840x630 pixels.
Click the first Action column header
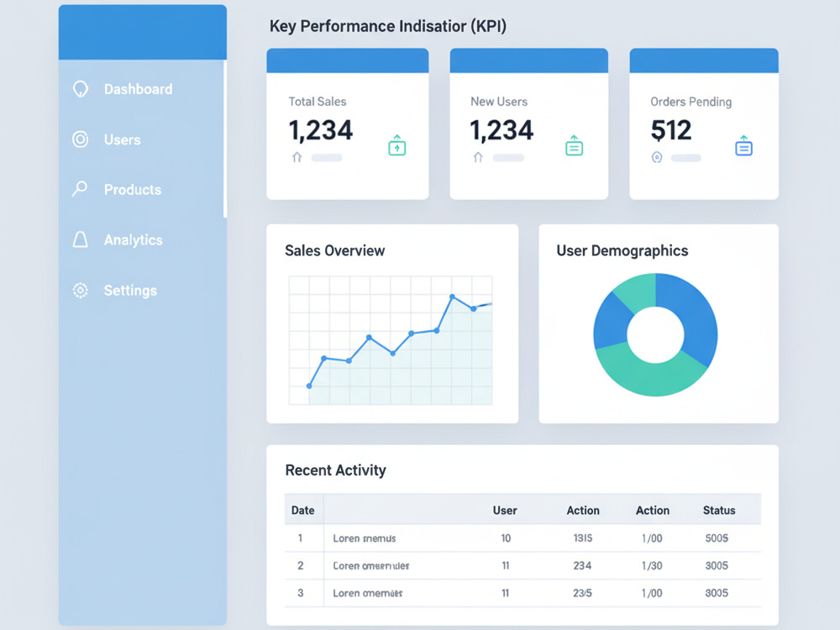tap(583, 511)
